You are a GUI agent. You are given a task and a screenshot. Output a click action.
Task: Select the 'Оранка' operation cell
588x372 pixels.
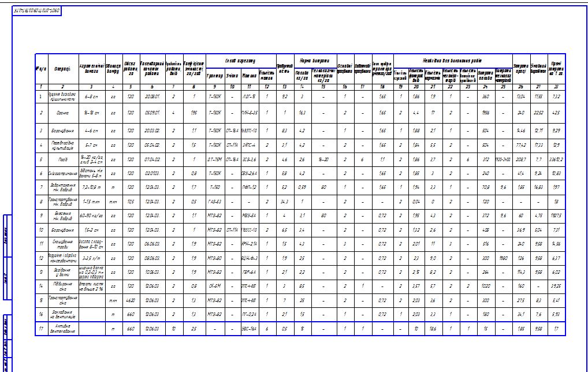pos(63,113)
